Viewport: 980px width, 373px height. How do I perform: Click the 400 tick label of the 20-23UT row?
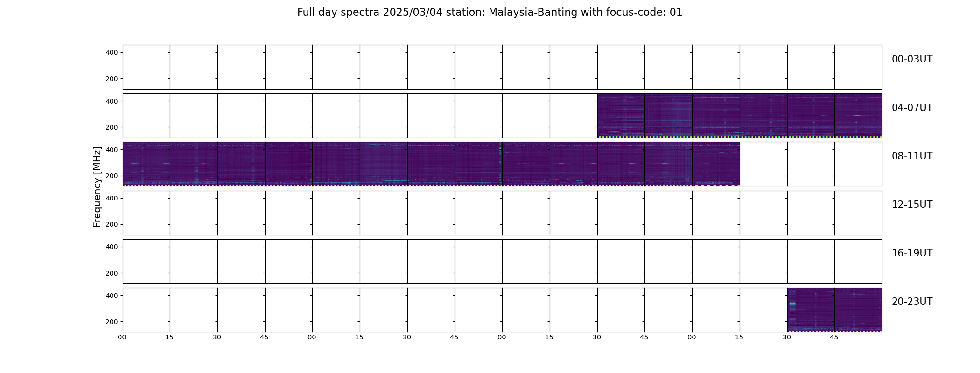[112, 296]
